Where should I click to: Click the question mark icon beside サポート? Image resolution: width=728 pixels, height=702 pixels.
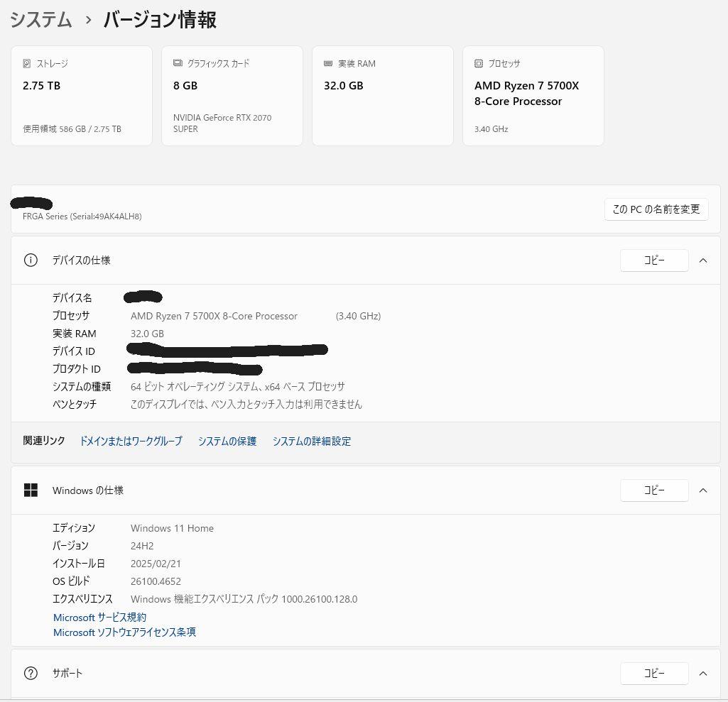pyautogui.click(x=31, y=673)
